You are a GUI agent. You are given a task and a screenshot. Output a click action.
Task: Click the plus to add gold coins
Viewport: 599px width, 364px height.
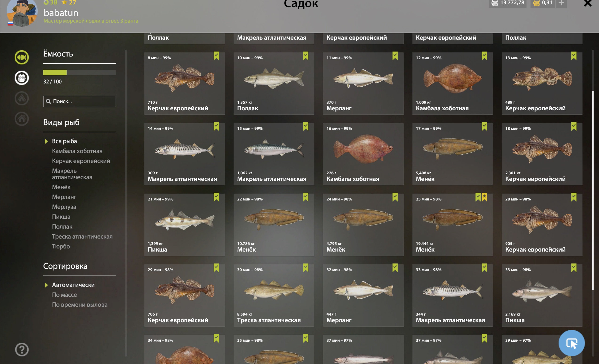click(x=561, y=3)
